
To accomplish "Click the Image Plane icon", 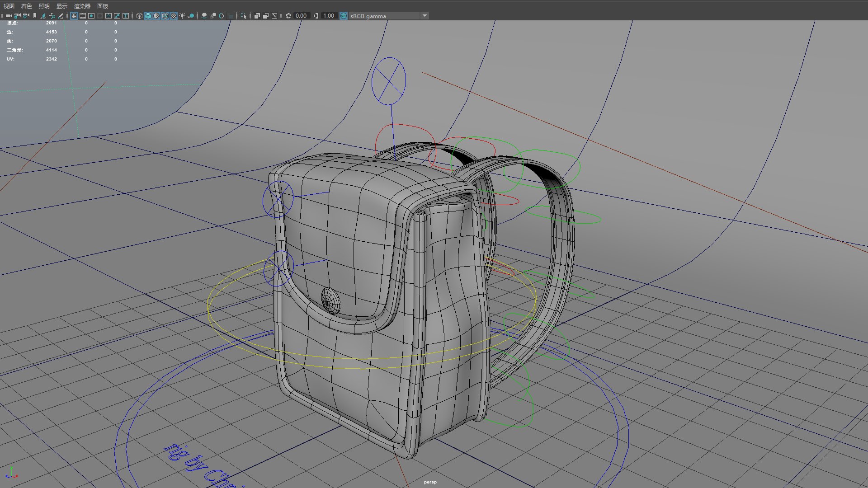I will pos(43,16).
